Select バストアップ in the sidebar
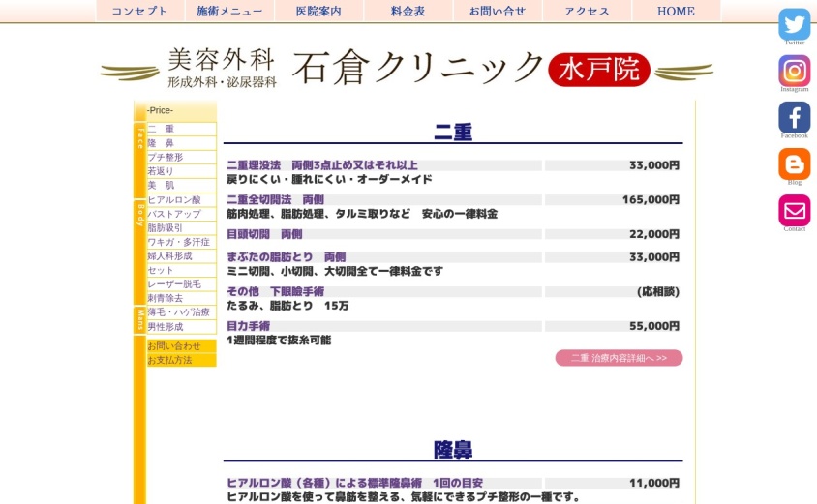Viewport: 817px width, 504px height. 181,214
